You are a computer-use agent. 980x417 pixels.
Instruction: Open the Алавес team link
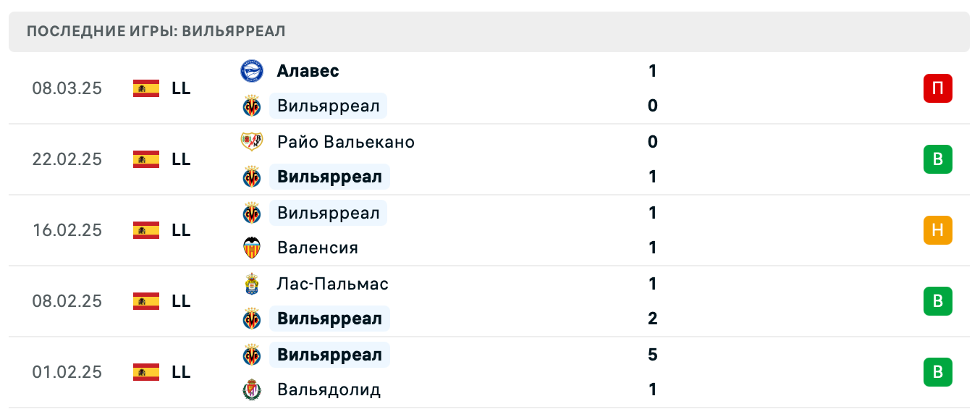[x=308, y=71]
